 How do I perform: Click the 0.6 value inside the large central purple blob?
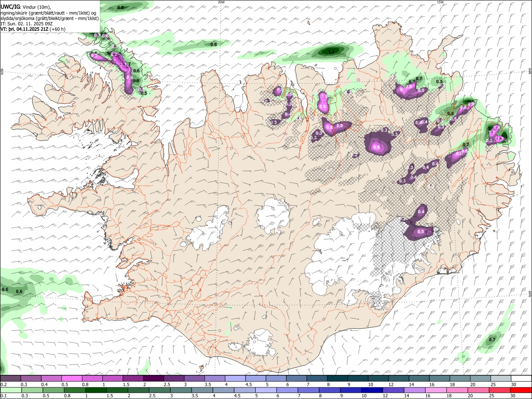377,147
